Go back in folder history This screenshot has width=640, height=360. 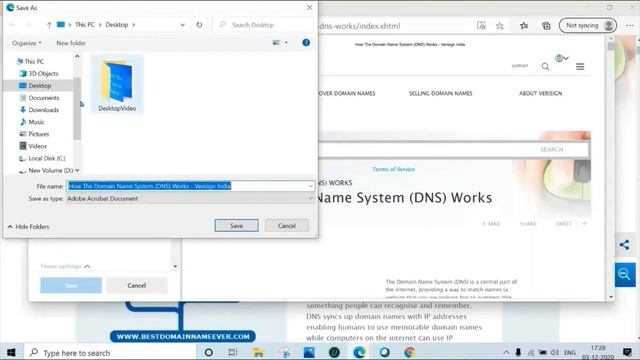pos(12,25)
